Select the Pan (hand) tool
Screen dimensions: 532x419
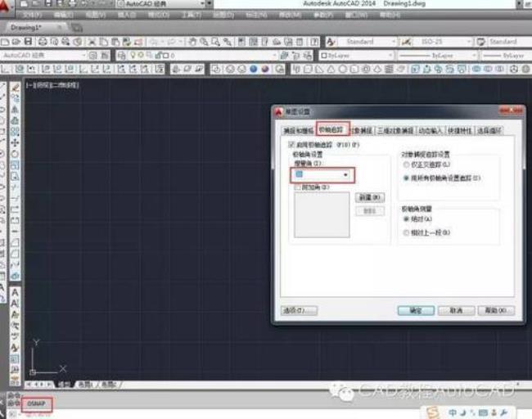click(x=192, y=42)
